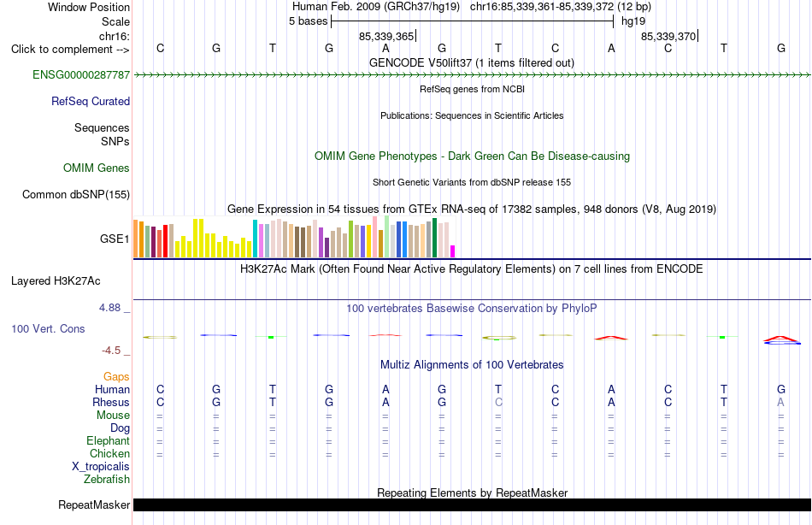Image resolution: width=812 pixels, height=525 pixels.
Task: Click 'Publications: Sequences in Scientific Articles' title
Action: tap(472, 115)
